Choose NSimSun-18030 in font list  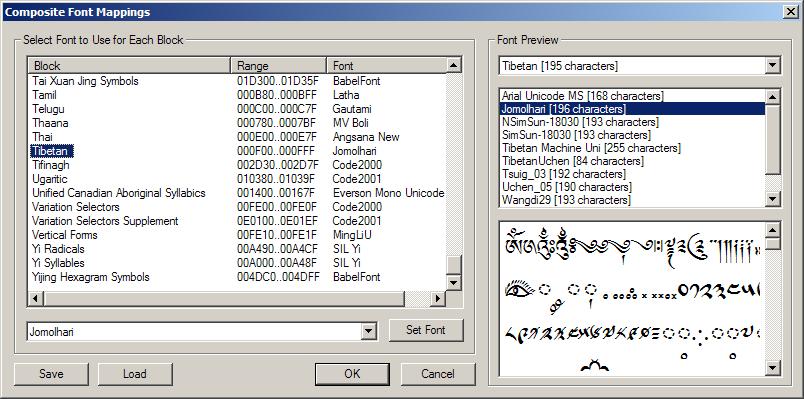click(632, 122)
